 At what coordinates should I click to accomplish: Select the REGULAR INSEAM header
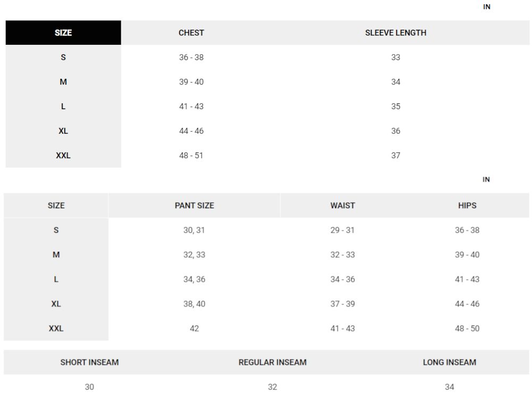(x=272, y=362)
